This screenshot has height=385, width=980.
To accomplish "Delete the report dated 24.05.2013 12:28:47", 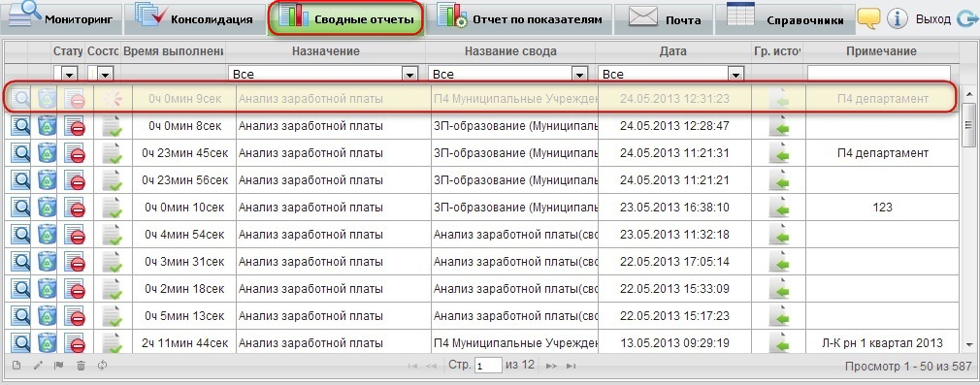I will [48, 126].
